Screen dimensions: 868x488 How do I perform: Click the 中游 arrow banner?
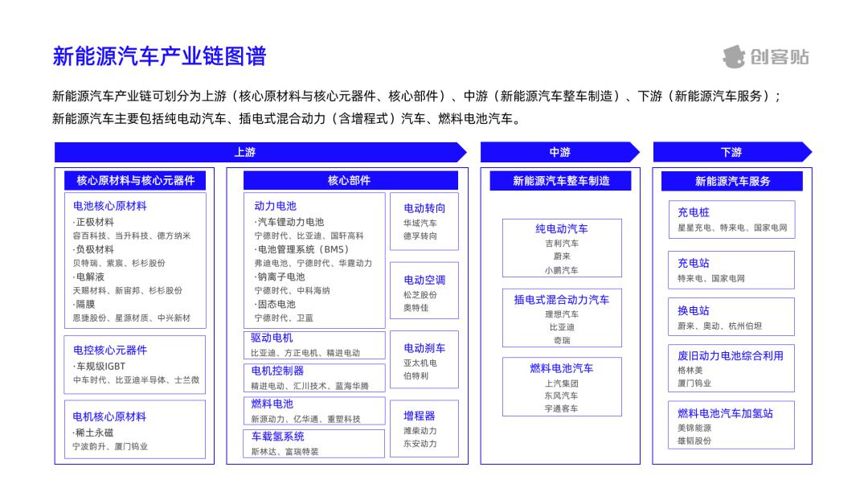(559, 152)
